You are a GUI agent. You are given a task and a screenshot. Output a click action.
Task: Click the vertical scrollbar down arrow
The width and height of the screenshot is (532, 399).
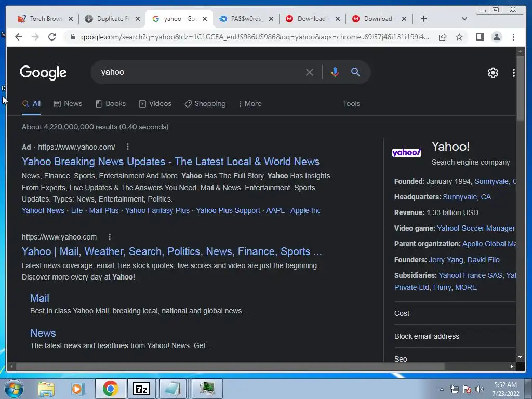click(520, 357)
